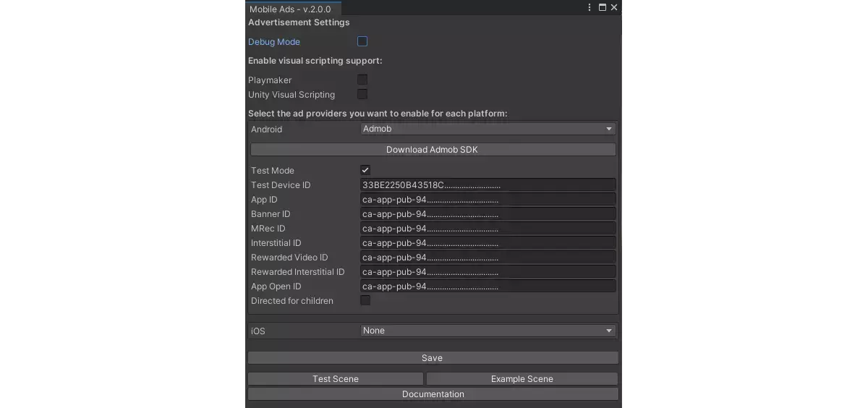This screenshot has width=868, height=408.
Task: Tick the Playmaker support checkbox
Action: (362, 80)
